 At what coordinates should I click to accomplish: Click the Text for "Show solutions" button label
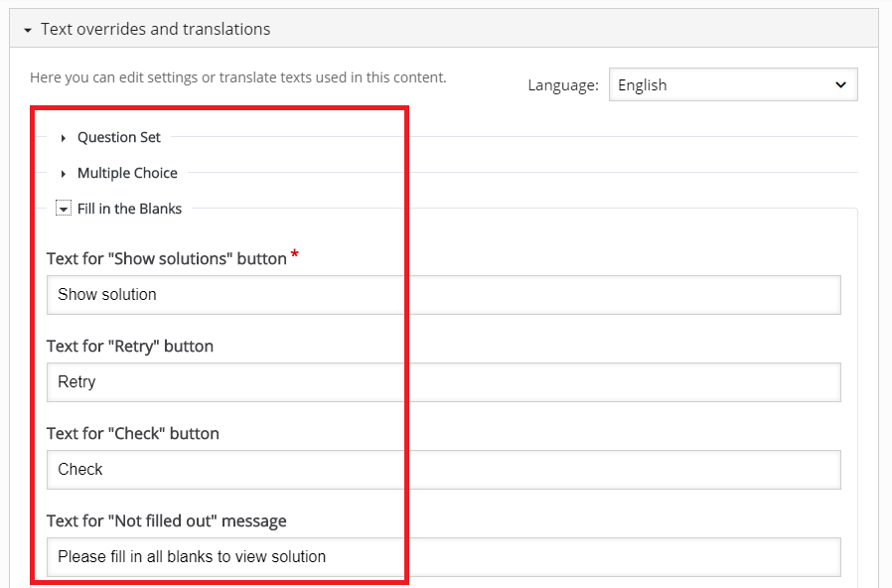pos(167,259)
